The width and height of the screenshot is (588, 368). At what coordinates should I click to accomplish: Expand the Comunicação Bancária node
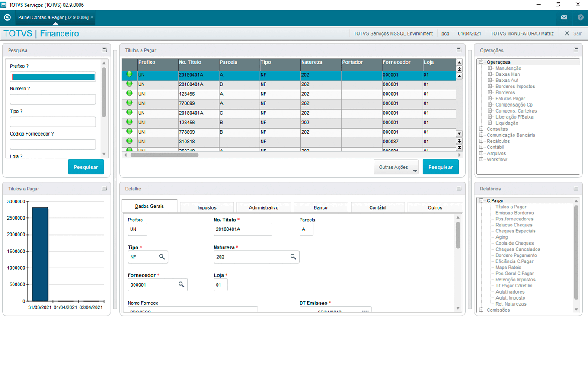click(482, 135)
